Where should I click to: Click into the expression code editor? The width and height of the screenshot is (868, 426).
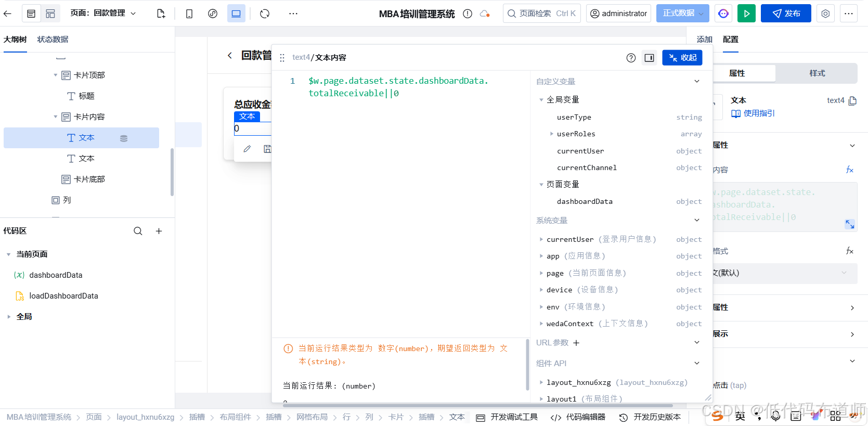pyautogui.click(x=400, y=203)
